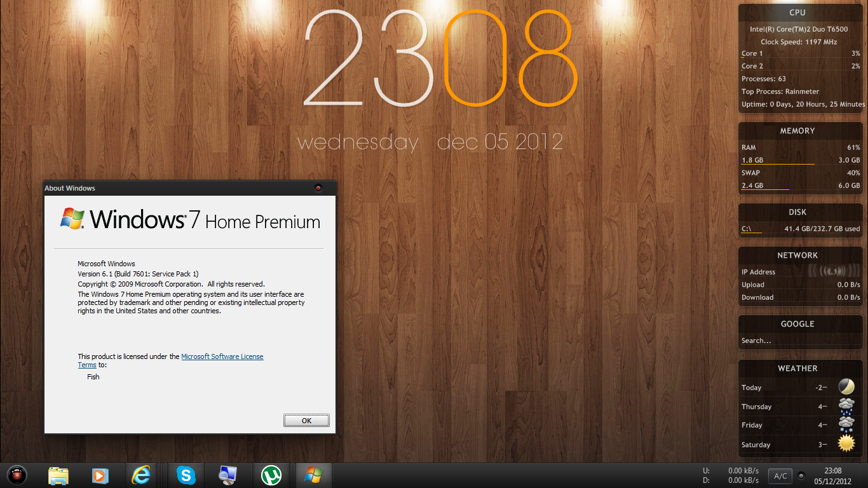The image size is (868, 488).
Task: Click the taskbar clock showing 23:08
Action: tap(832, 475)
